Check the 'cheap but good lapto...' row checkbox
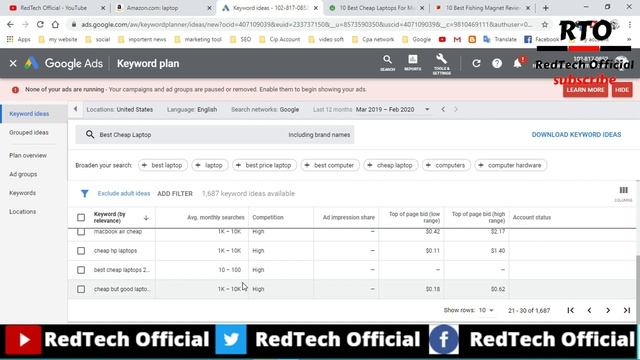This screenshot has width=640, height=360. pyautogui.click(x=81, y=289)
